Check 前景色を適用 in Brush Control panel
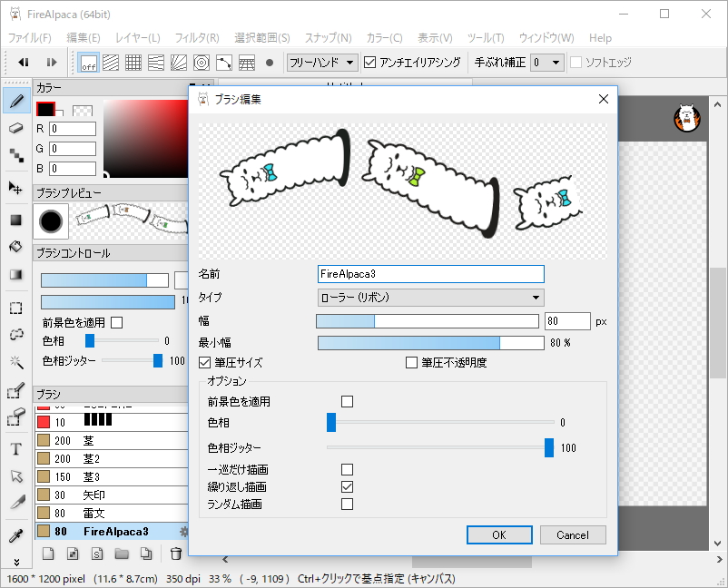728x588 pixels. click(x=117, y=322)
